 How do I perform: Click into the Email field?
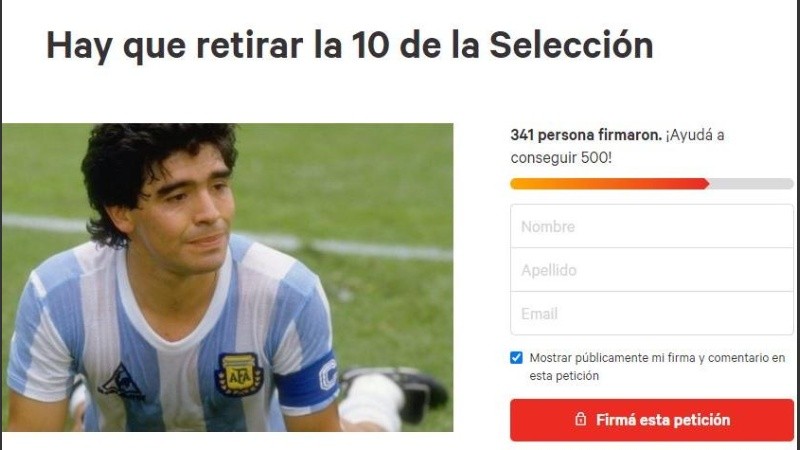pyautogui.click(x=652, y=313)
